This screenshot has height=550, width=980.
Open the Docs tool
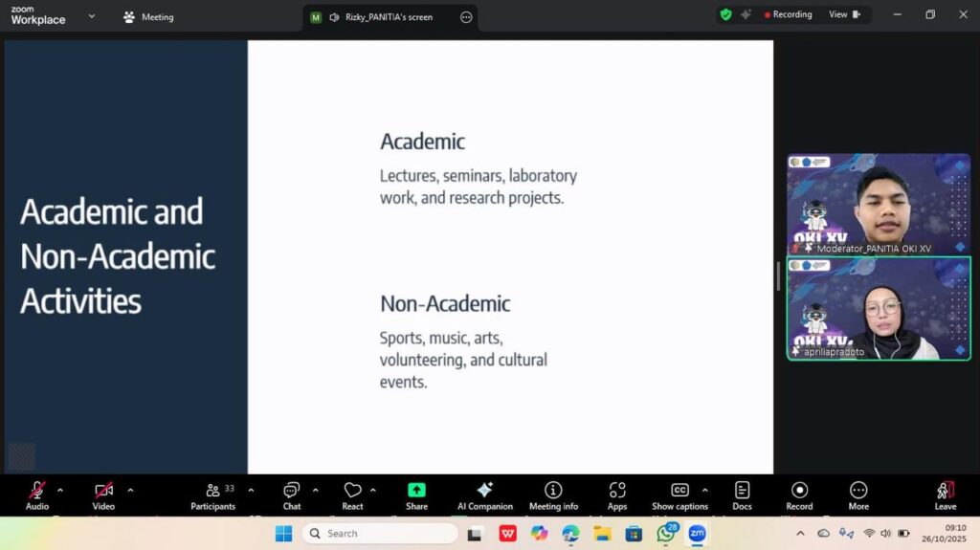pos(742,495)
